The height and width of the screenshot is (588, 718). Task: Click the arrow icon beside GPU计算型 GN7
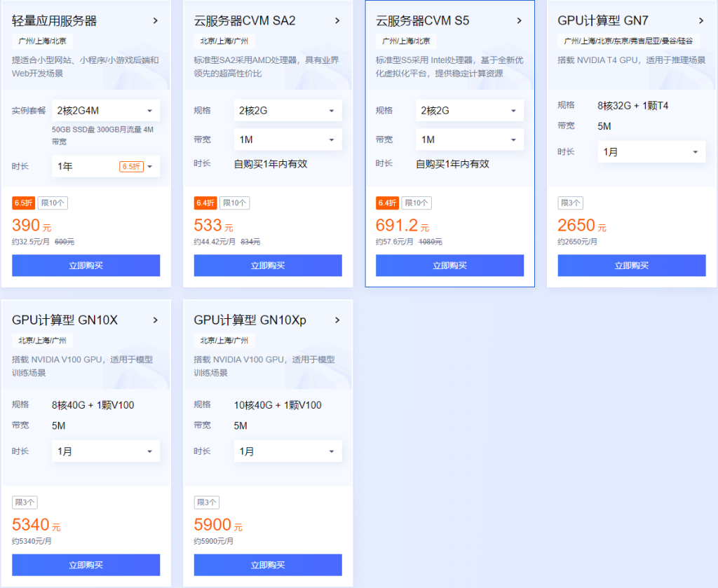click(x=701, y=21)
